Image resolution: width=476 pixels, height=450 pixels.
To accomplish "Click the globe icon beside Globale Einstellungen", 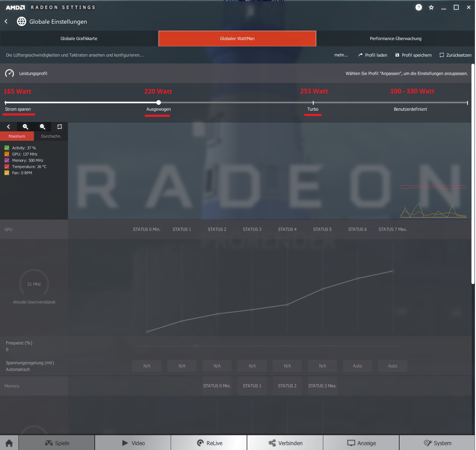I will tap(22, 21).
